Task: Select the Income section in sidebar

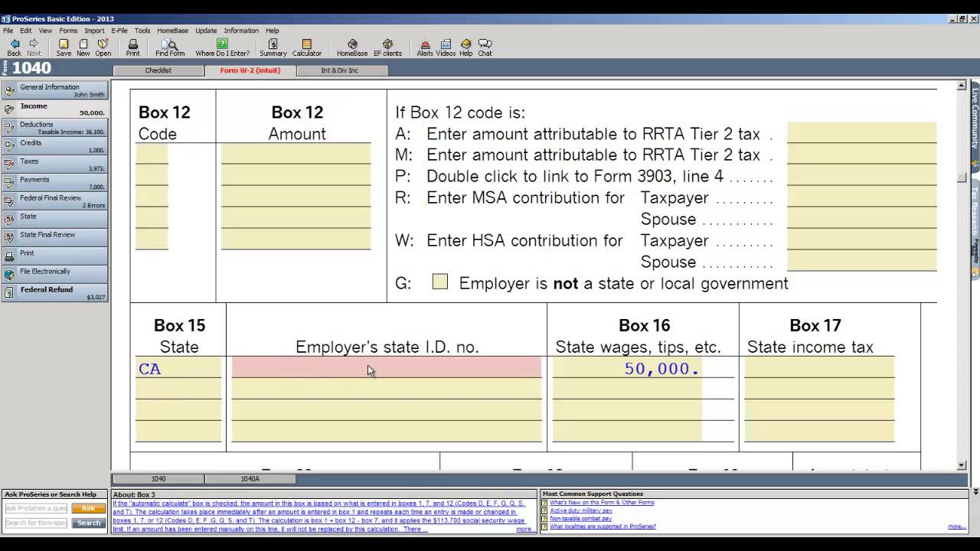Action: (x=55, y=109)
